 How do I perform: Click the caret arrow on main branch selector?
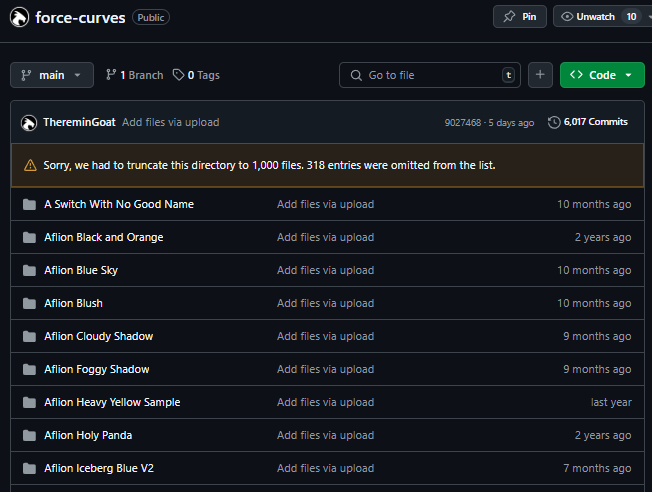tap(77, 75)
